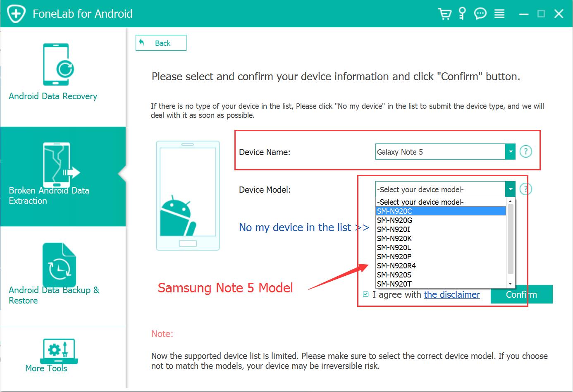Choose SM-N920L from the model list
573x392 pixels.
tap(441, 247)
